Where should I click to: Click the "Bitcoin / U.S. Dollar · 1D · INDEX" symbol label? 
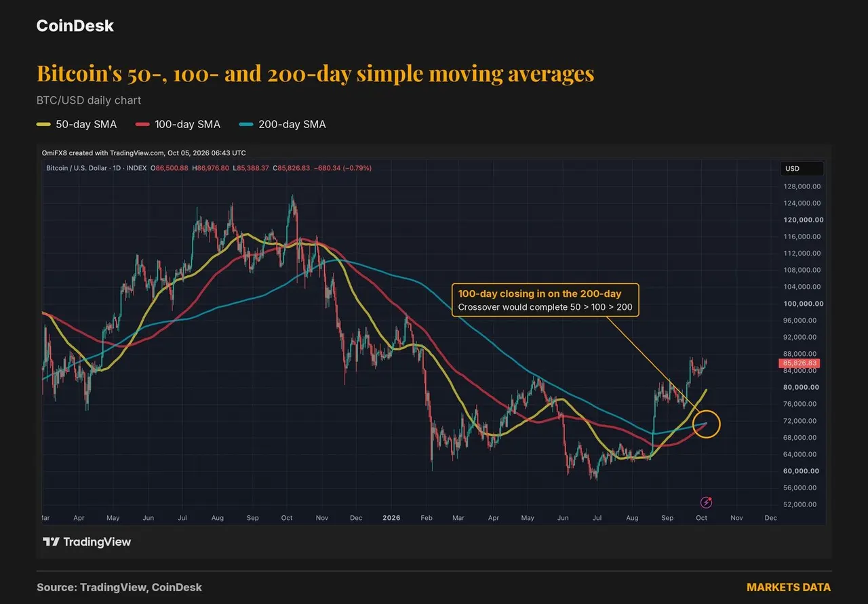click(x=96, y=167)
